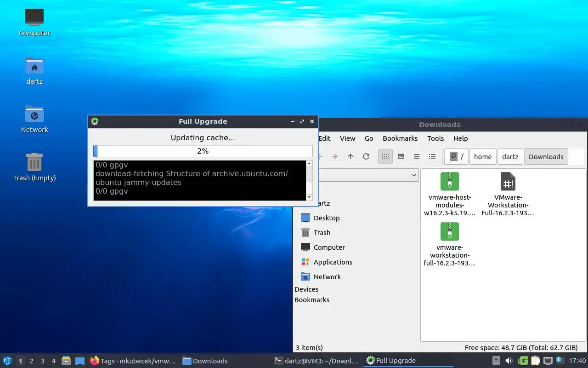
Task: Open the Help menu
Action: click(460, 138)
